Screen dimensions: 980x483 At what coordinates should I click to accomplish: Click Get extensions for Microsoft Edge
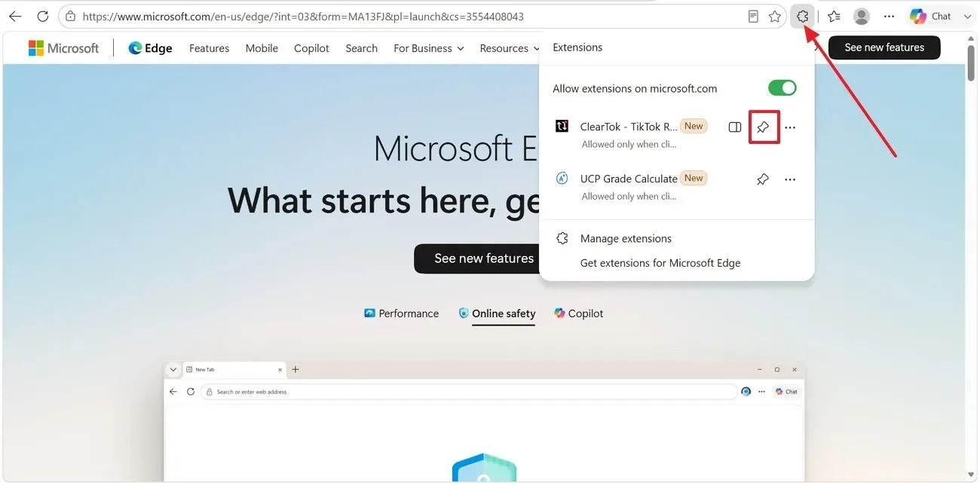coord(660,263)
